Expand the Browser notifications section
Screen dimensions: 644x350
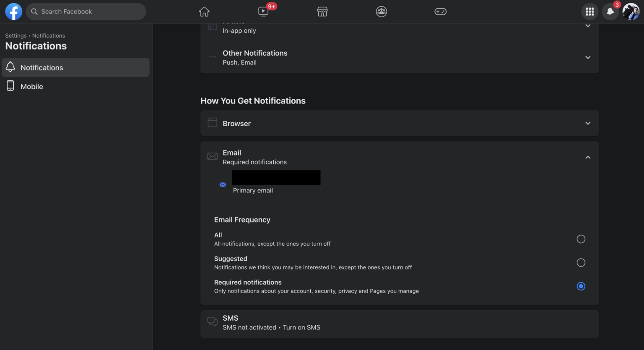pos(588,123)
